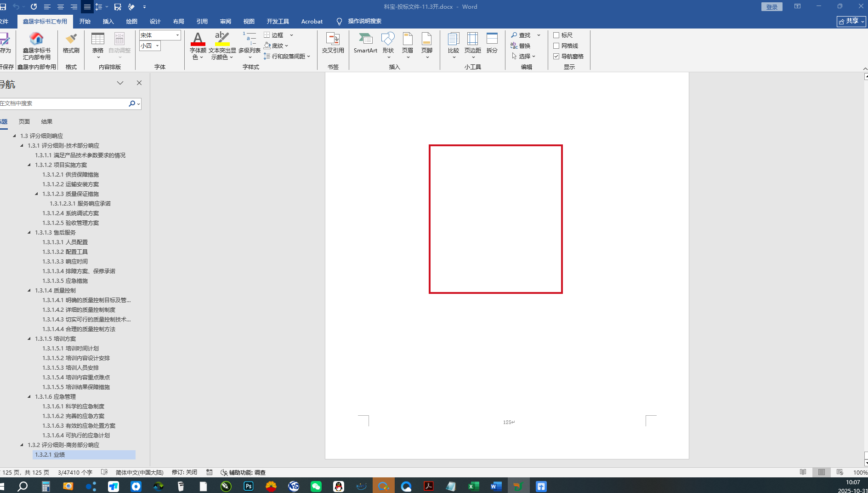This screenshot has height=493, width=868.
Task: Open the 行和段落间距 spacing dropdown
Action: pyautogui.click(x=287, y=56)
